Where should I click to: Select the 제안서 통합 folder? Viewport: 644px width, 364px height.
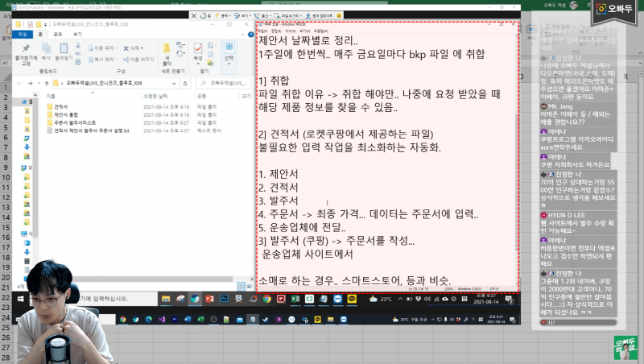[66, 114]
